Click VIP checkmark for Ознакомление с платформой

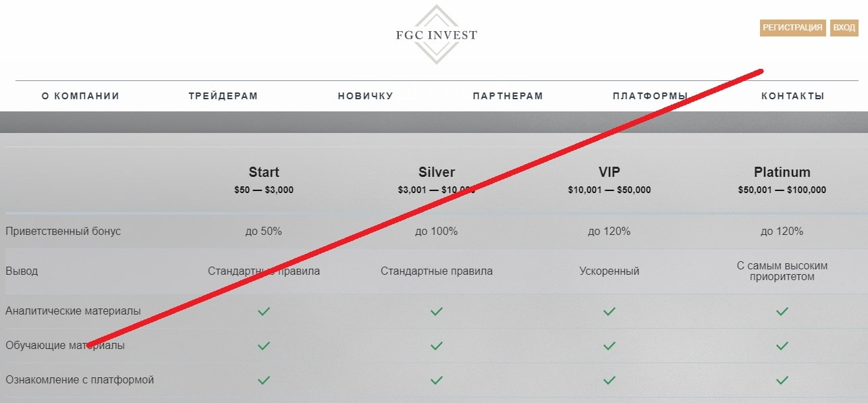coord(609,380)
